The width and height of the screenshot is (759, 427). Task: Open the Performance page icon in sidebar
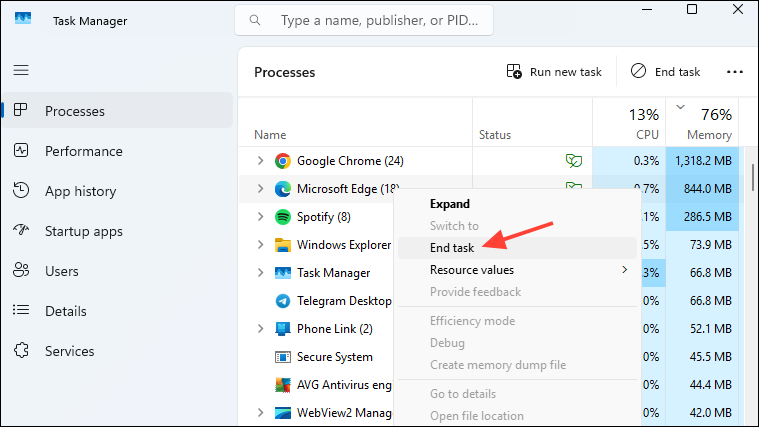coord(21,151)
